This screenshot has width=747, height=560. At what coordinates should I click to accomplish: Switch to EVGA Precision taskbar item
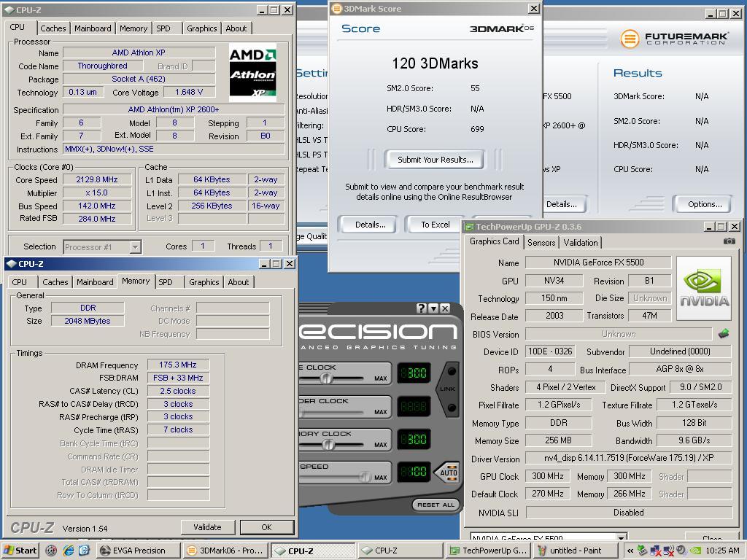(139, 551)
